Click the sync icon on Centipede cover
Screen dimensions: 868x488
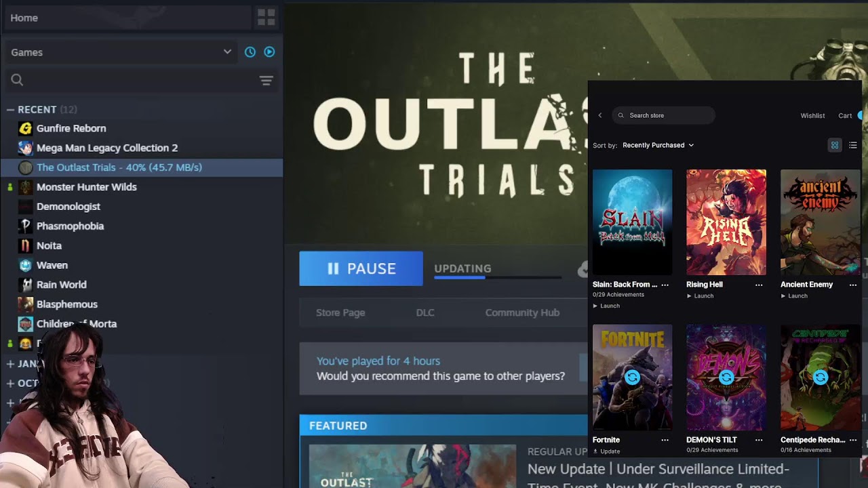click(820, 378)
